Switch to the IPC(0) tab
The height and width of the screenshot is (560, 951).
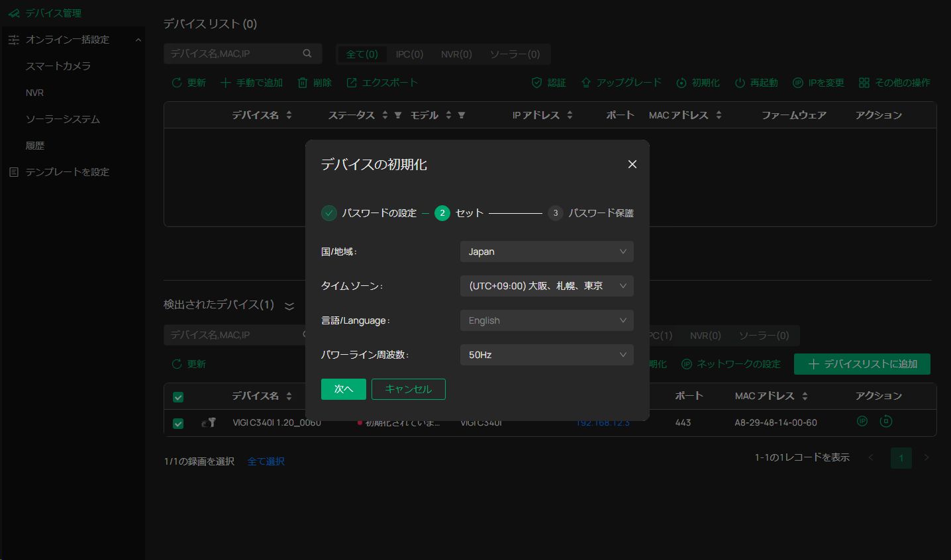409,54
